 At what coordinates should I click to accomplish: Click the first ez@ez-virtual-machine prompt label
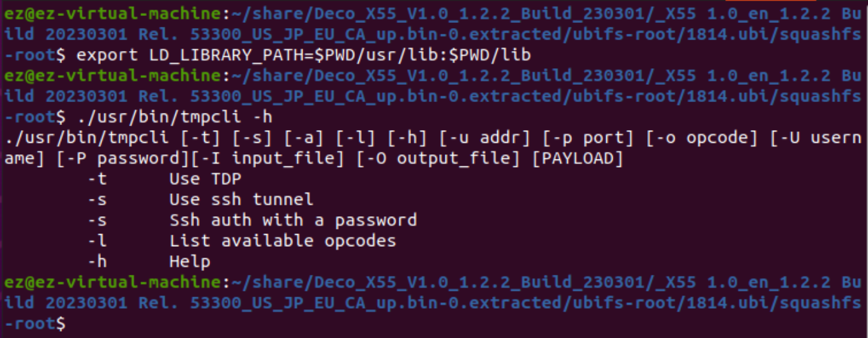coord(112,14)
